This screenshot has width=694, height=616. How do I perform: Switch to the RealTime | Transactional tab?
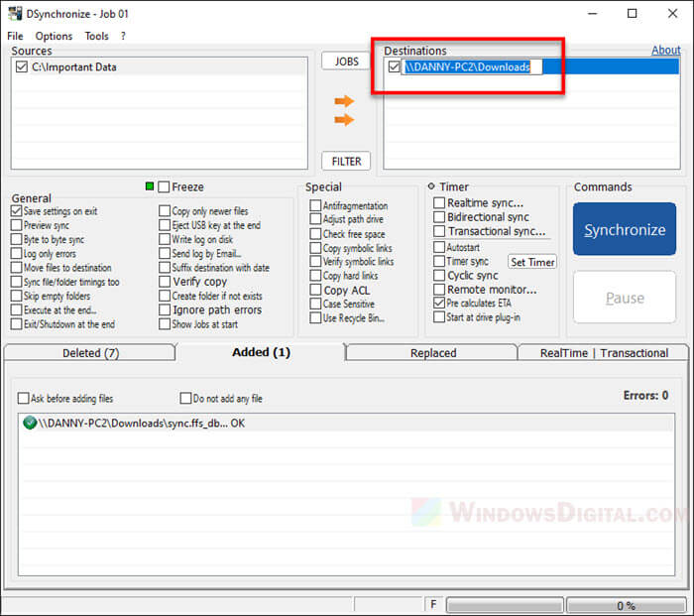[604, 353]
